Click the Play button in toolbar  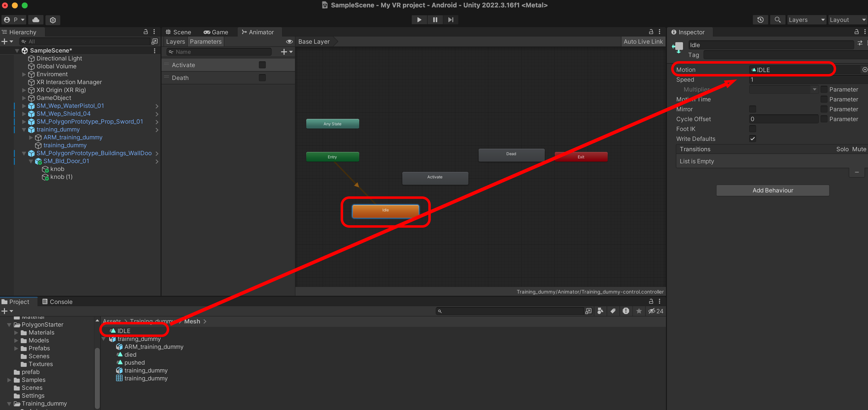coord(419,20)
